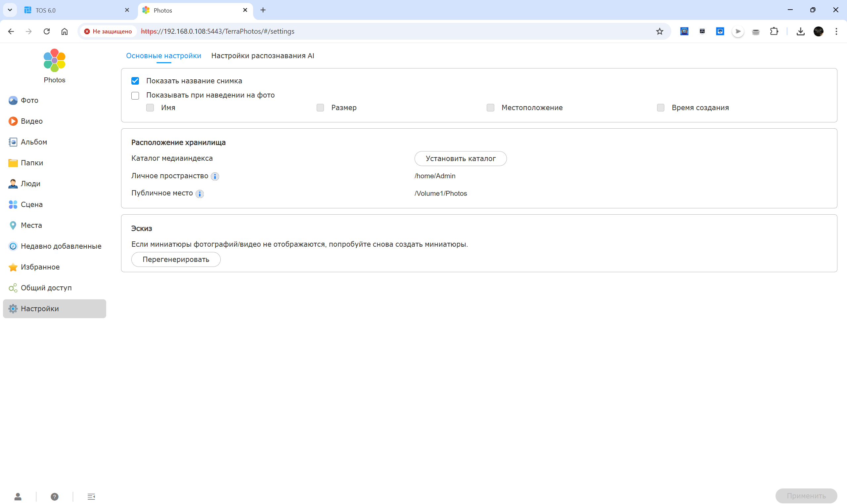Open Места locations page
The height and width of the screenshot is (504, 847).
tap(31, 225)
